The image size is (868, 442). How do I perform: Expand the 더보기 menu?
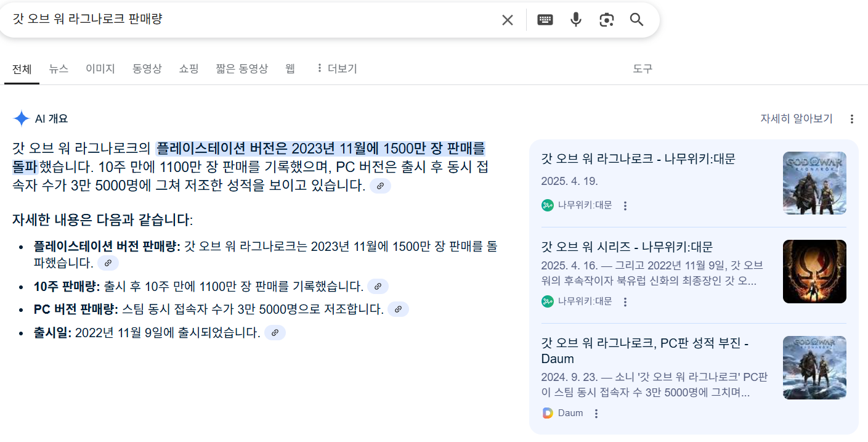336,69
